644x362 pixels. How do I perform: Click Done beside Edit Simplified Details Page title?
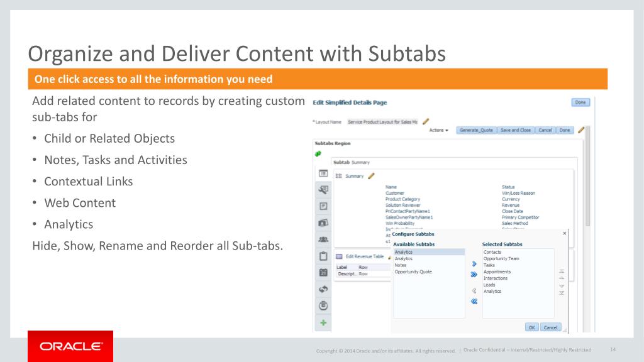(x=580, y=102)
